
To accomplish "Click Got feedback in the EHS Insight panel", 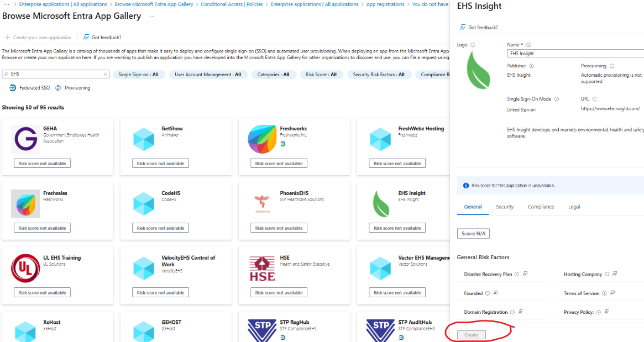I will tap(479, 28).
